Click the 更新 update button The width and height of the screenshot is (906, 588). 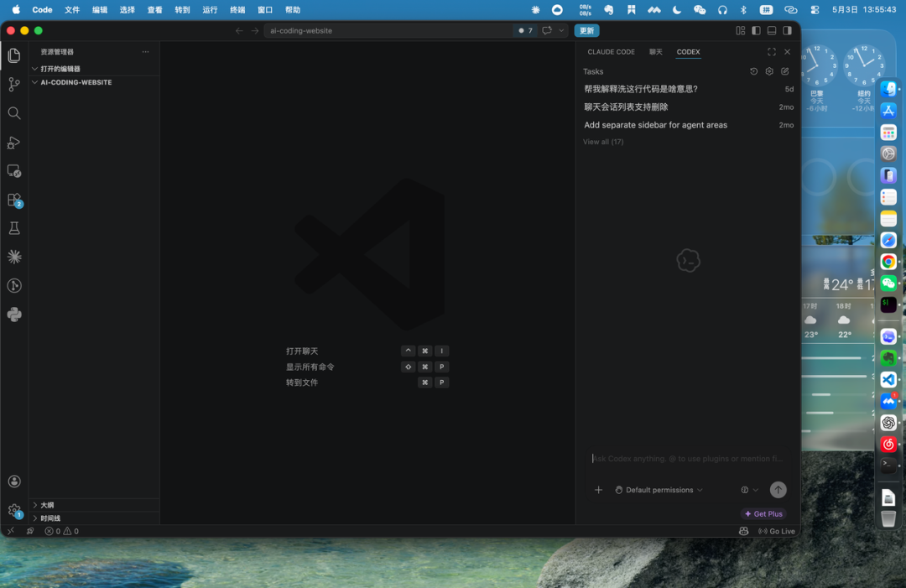587,30
